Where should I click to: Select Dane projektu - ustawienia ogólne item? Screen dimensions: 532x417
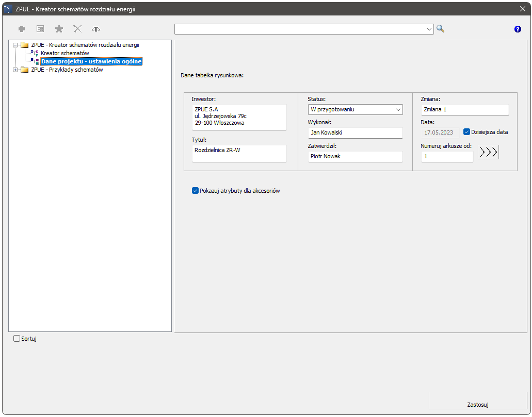click(x=91, y=61)
